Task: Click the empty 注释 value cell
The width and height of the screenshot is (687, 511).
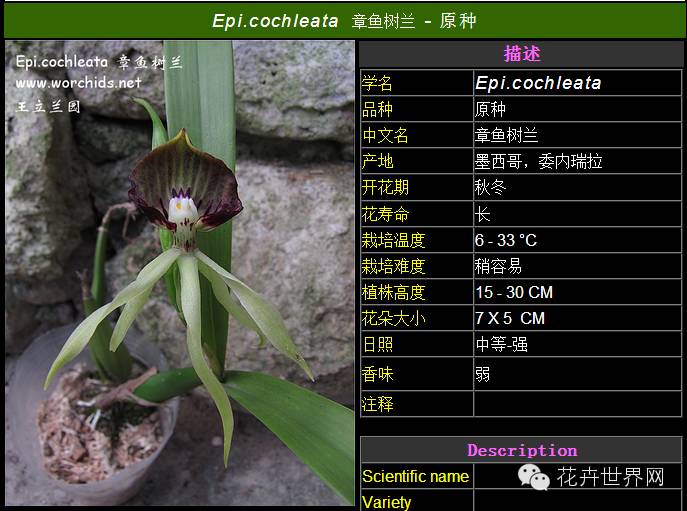Action: pyautogui.click(x=578, y=404)
